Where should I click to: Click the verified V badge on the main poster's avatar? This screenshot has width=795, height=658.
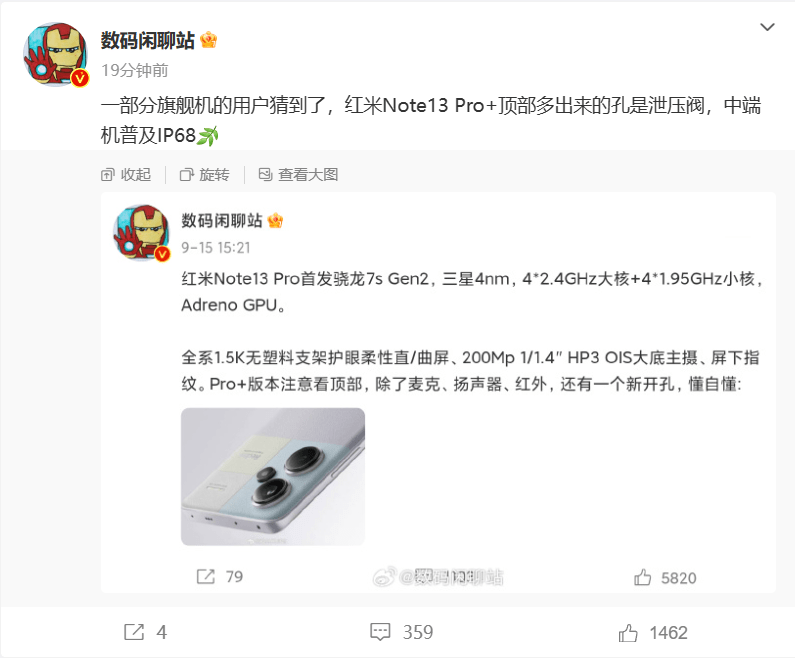pyautogui.click(x=80, y=78)
